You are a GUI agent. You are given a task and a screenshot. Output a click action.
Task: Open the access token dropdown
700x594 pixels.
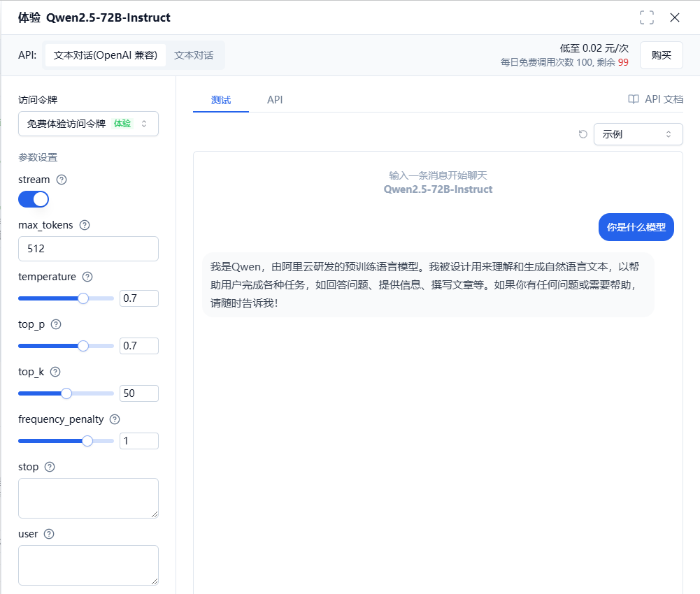click(88, 124)
